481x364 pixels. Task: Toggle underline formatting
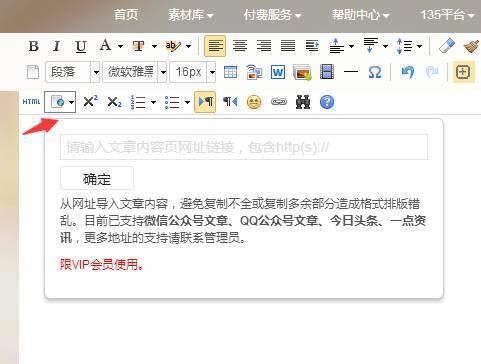pos(81,46)
